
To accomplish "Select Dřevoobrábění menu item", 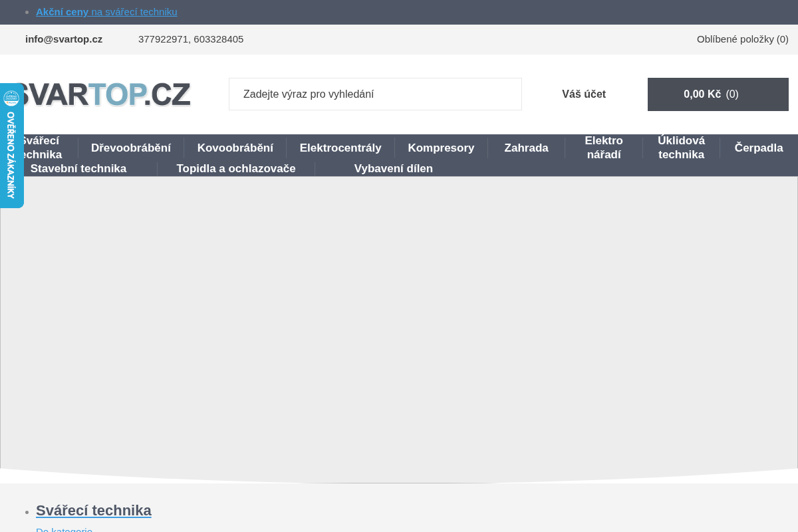I will (131, 148).
